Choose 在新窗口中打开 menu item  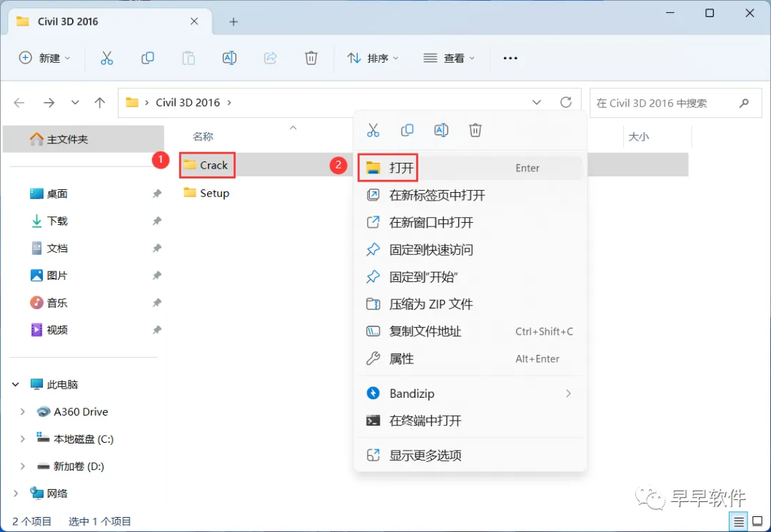pos(470,222)
